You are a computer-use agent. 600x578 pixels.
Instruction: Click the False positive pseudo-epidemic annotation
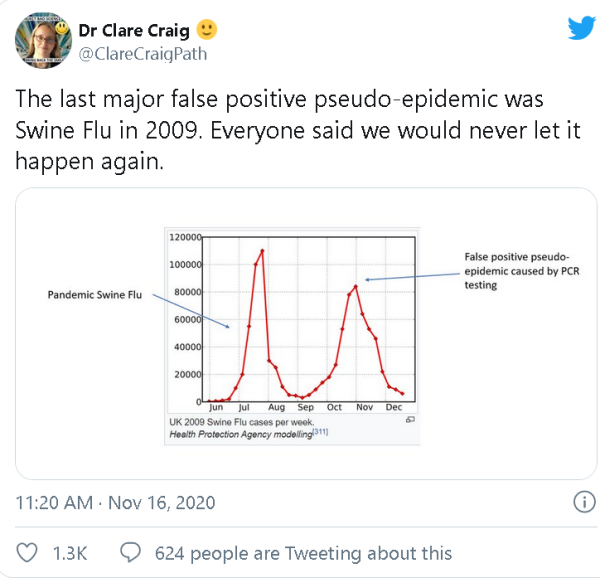click(522, 271)
